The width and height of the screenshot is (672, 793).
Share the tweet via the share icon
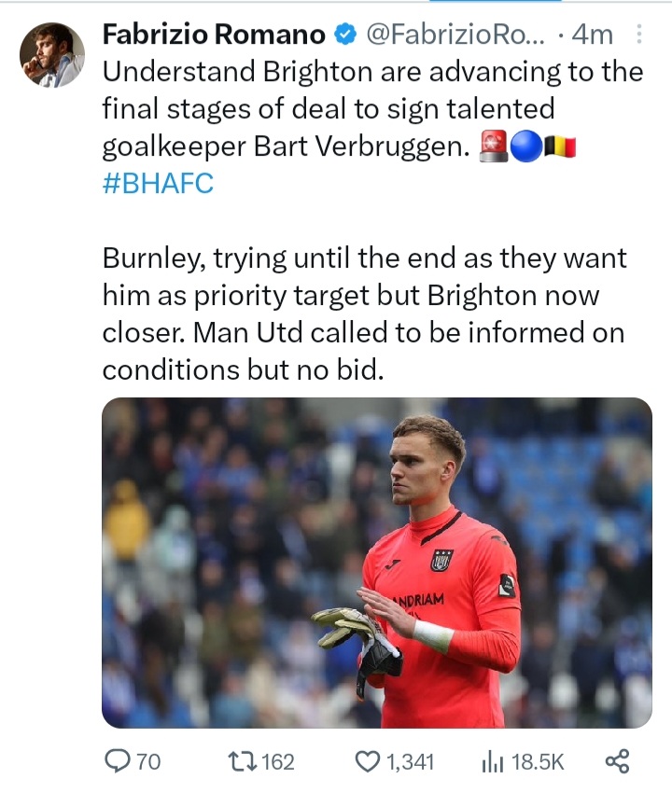[617, 760]
